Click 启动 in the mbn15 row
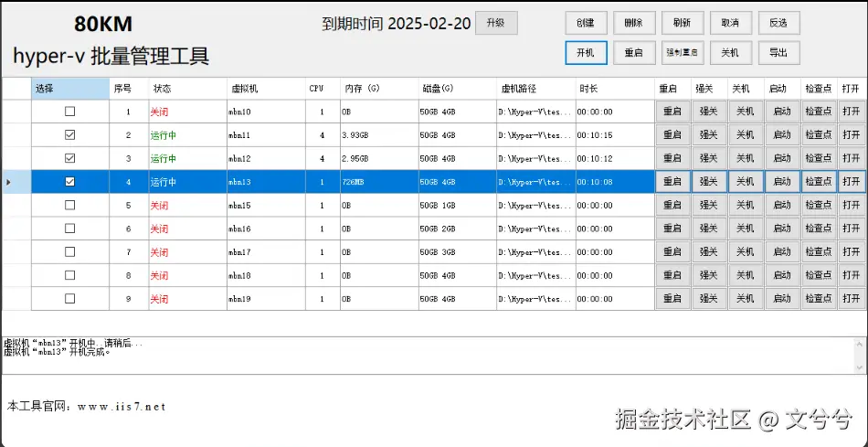This screenshot has width=868, height=447. (782, 205)
